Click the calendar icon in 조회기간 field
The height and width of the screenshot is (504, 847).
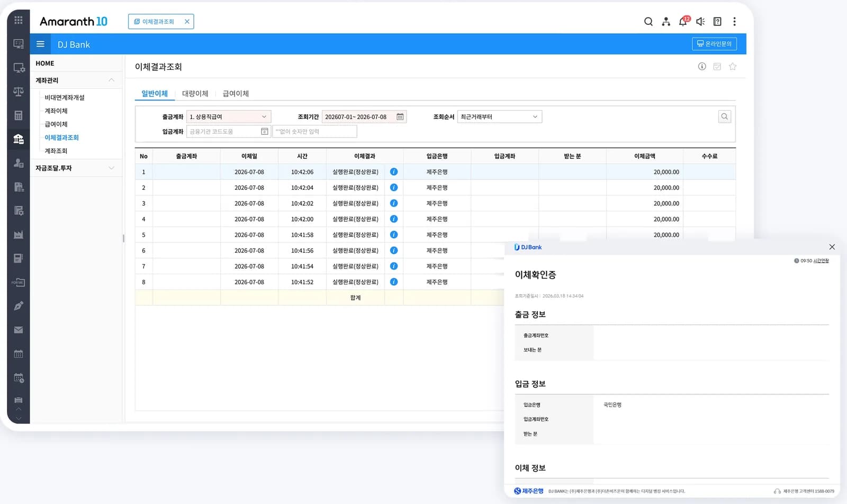pos(400,117)
